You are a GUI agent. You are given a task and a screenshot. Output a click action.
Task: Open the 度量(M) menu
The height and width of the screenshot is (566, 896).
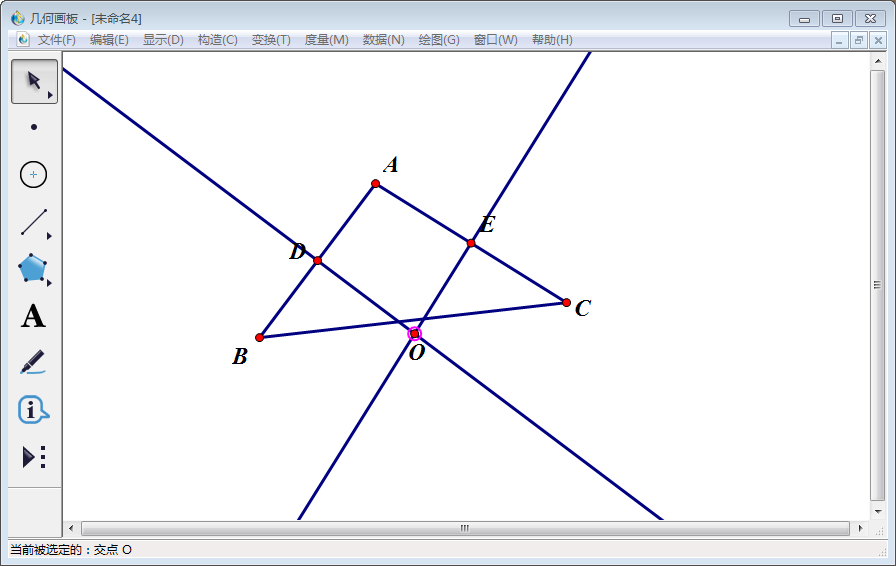[x=326, y=40]
